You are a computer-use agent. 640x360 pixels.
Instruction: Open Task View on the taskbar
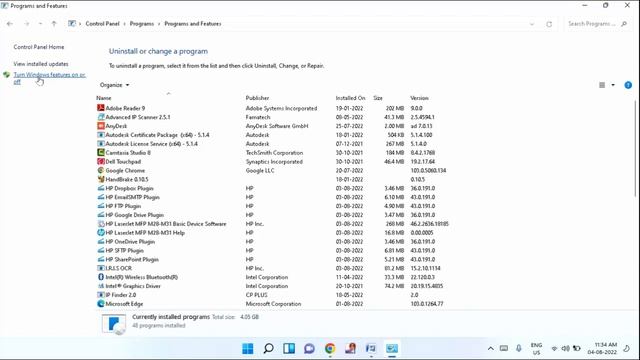tap(289, 349)
